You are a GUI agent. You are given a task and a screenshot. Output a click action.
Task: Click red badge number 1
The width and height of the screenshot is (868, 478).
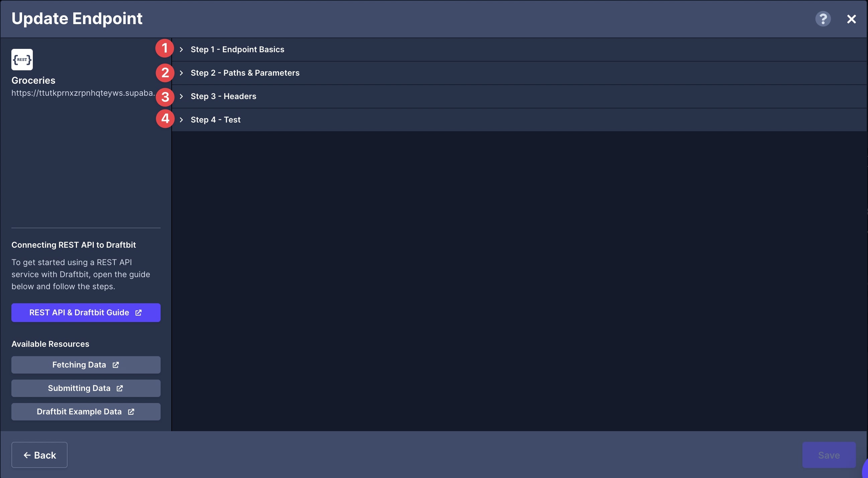[164, 49]
